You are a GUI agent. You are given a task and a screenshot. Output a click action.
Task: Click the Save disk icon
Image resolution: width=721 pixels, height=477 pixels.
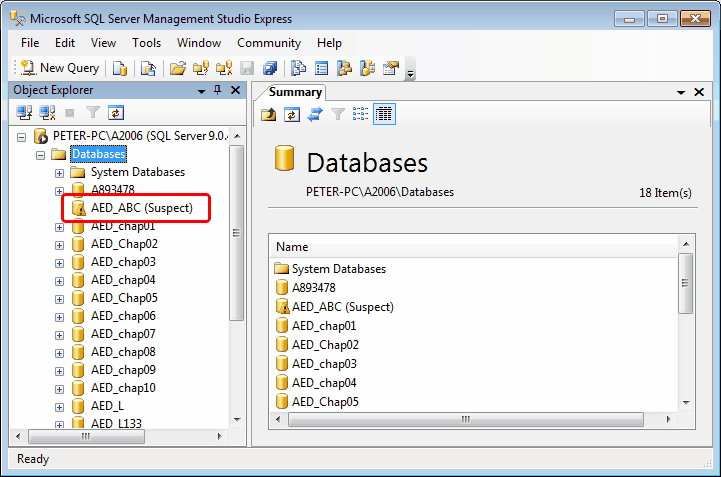pyautogui.click(x=247, y=69)
